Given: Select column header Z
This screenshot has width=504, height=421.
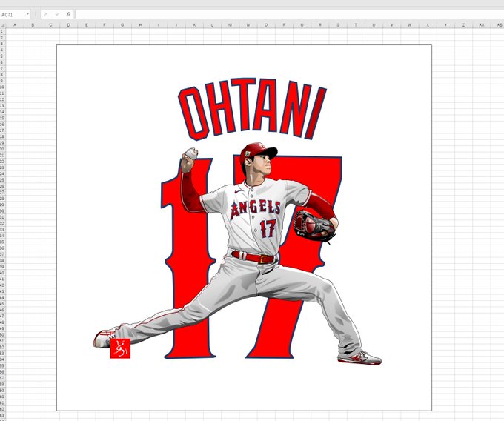Looking at the screenshot, I should coord(464,25).
